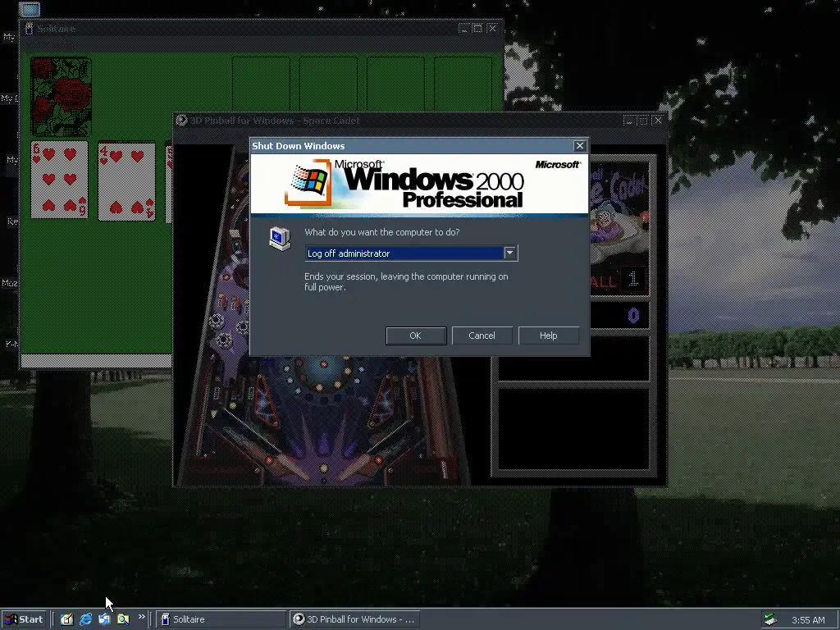Minimize the 3D Pinball window
Viewport: 840px width, 630px height.
629,121
